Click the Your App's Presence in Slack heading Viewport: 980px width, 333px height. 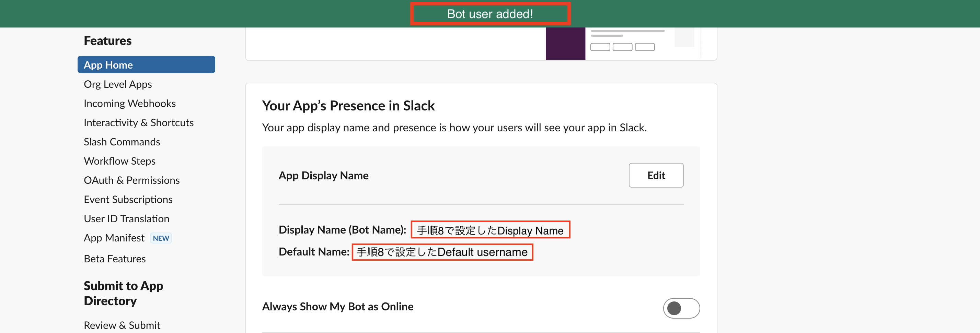348,106
